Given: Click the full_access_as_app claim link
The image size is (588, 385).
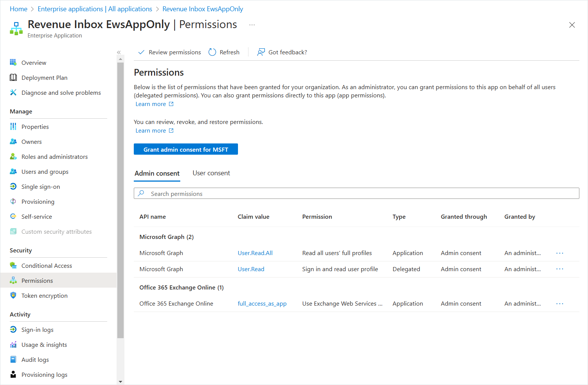Looking at the screenshot, I should 262,304.
